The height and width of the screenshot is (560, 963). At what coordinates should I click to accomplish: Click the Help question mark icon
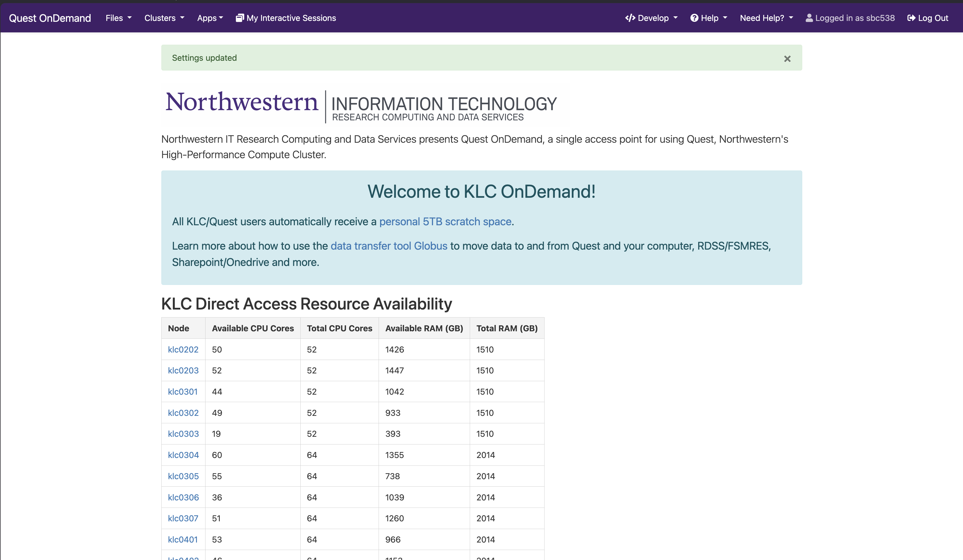[694, 18]
